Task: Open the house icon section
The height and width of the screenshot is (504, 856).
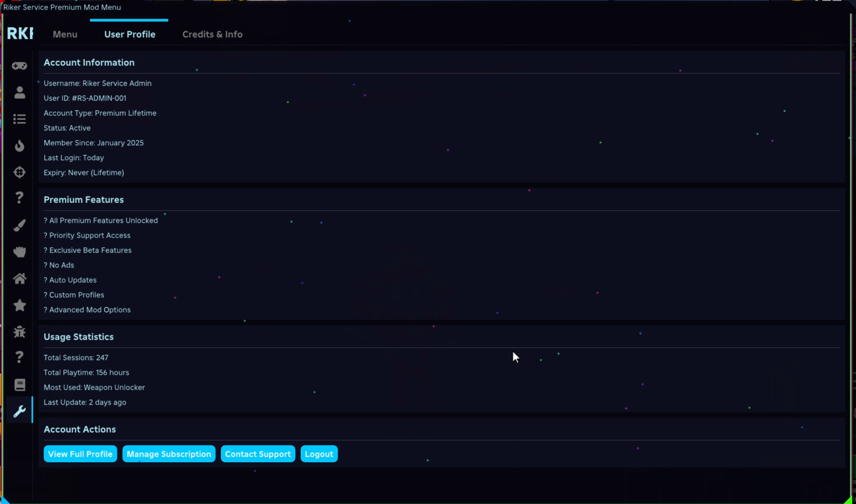Action: click(19, 278)
